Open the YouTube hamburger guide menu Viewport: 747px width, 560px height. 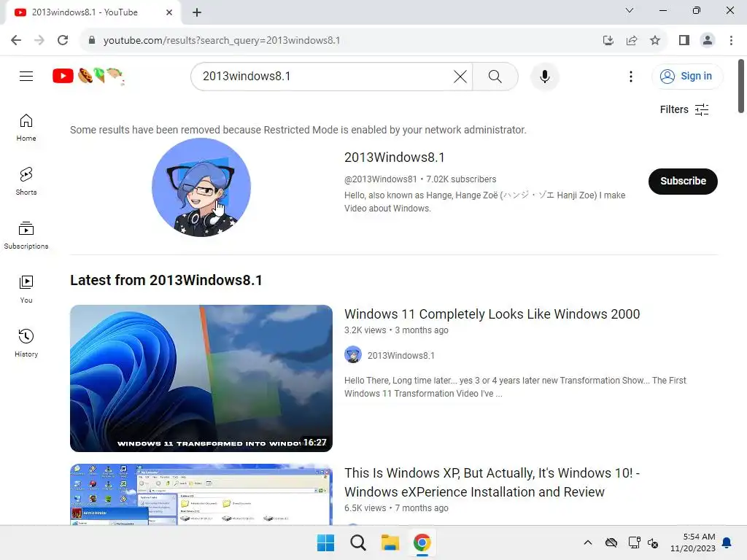click(26, 76)
